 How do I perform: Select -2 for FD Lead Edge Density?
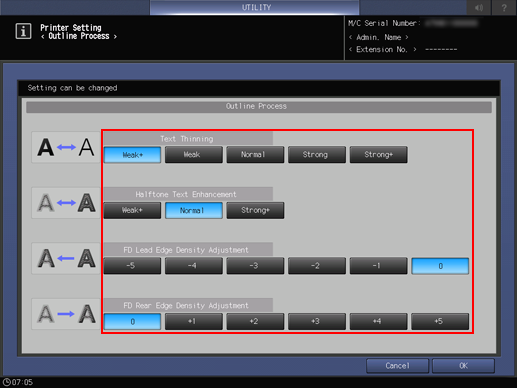tap(317, 266)
